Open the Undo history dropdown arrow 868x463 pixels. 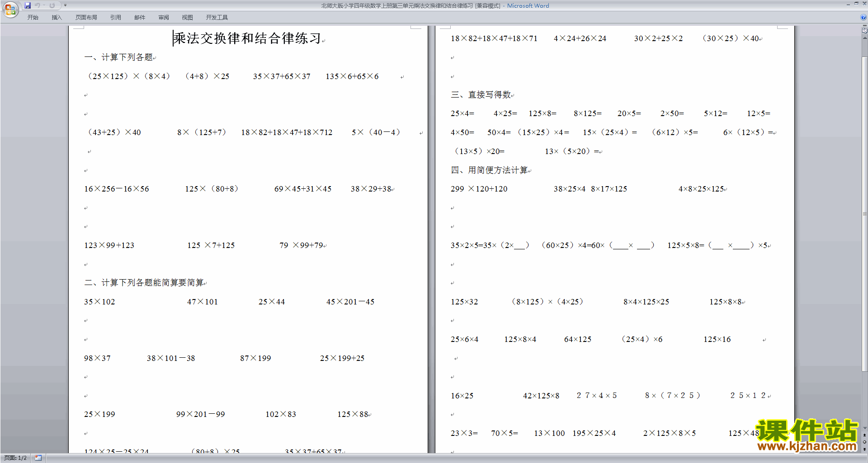pyautogui.click(x=44, y=5)
